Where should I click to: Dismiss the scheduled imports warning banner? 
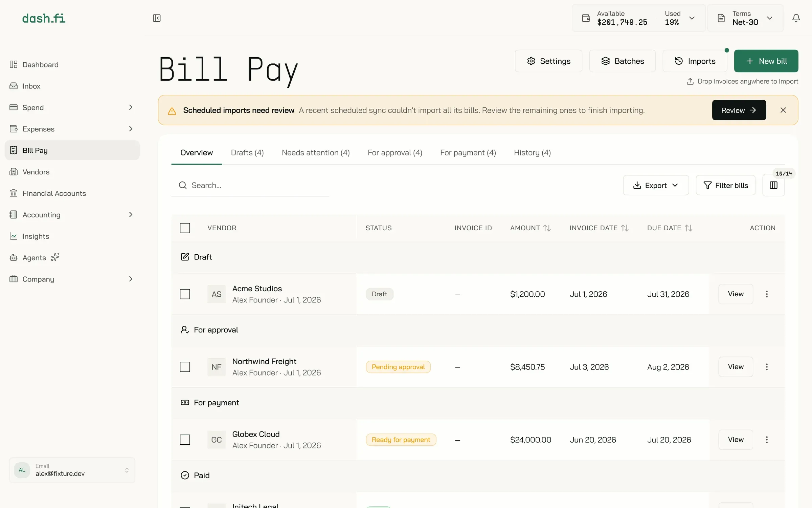[x=783, y=110]
